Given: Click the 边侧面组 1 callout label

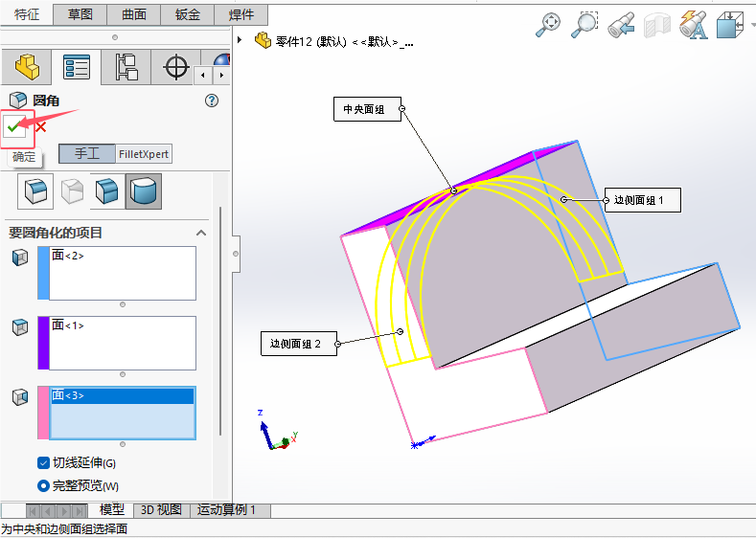Looking at the screenshot, I should coord(643,200).
